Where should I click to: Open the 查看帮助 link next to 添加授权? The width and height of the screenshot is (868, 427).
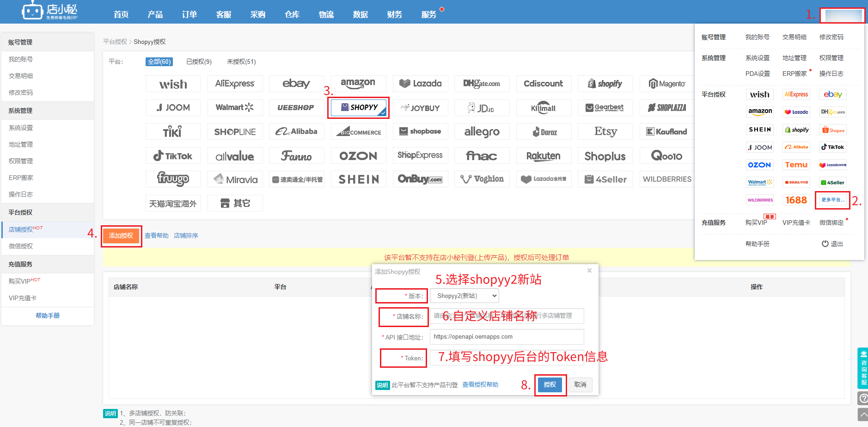[x=157, y=235]
